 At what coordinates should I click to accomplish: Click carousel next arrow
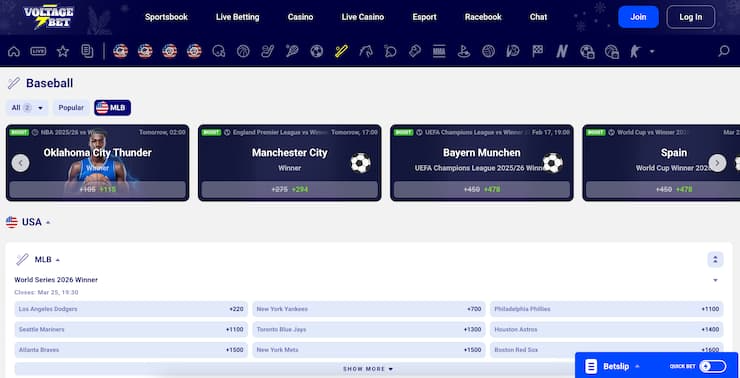click(717, 163)
